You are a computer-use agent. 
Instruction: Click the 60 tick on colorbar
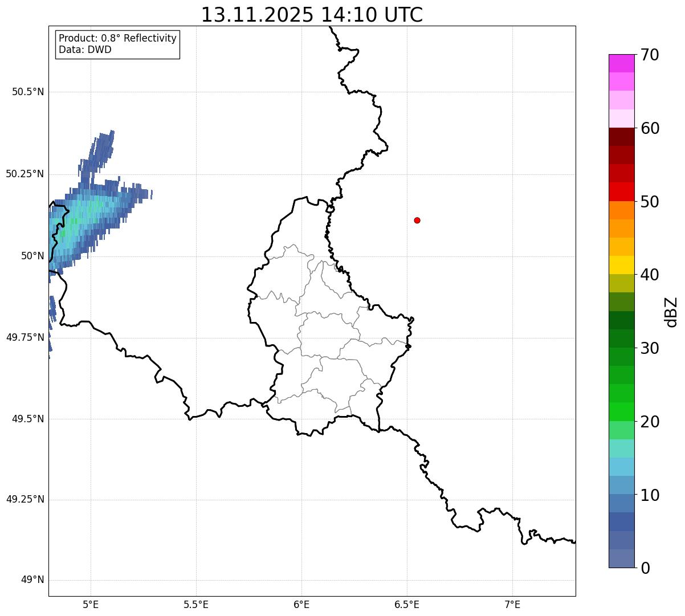650,128
